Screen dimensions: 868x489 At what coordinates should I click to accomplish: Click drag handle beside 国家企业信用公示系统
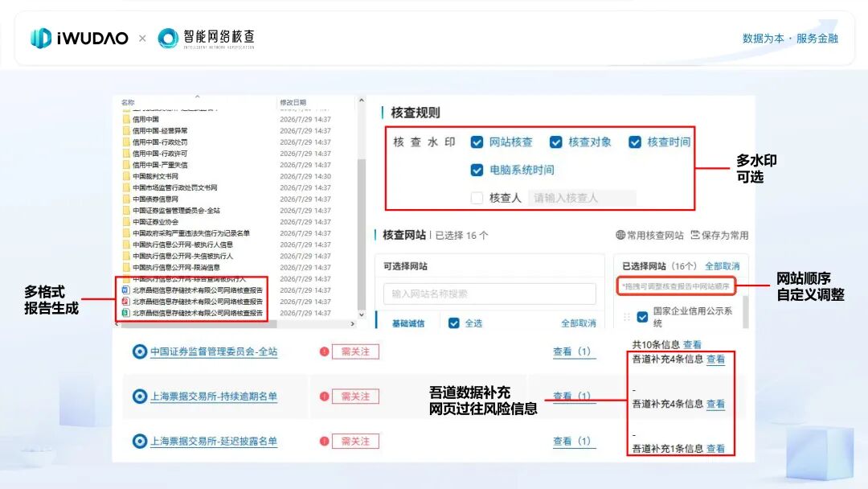(x=627, y=317)
